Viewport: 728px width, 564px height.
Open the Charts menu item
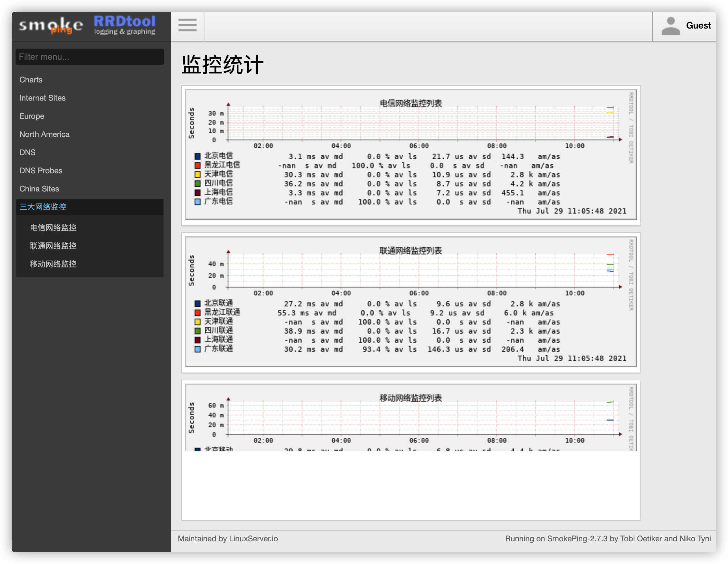click(x=31, y=80)
